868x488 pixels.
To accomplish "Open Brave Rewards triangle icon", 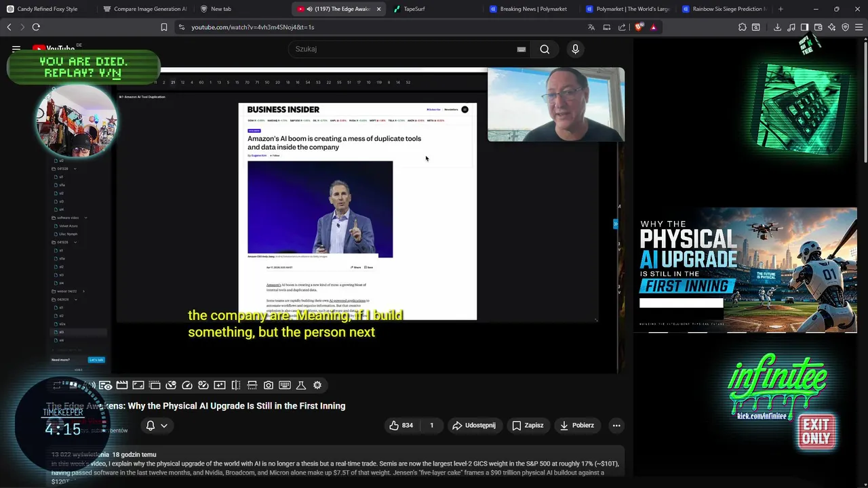I will point(653,27).
